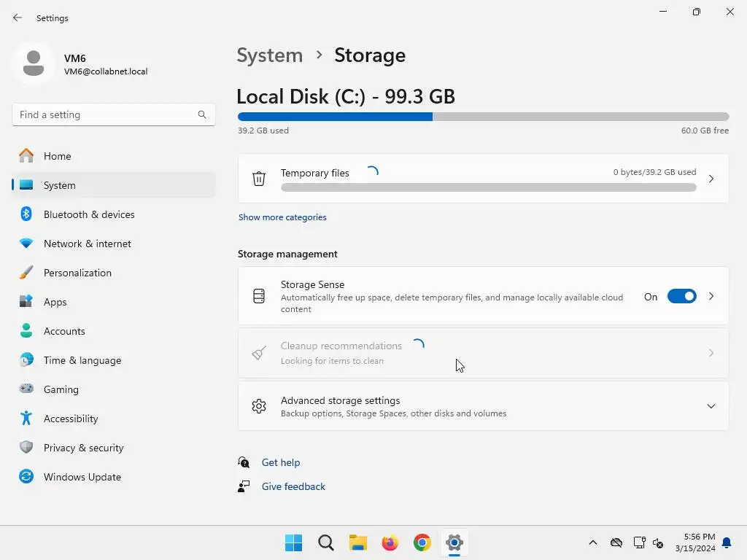Open Temporary files details arrow
Viewport: 747px width, 560px height.
point(711,179)
